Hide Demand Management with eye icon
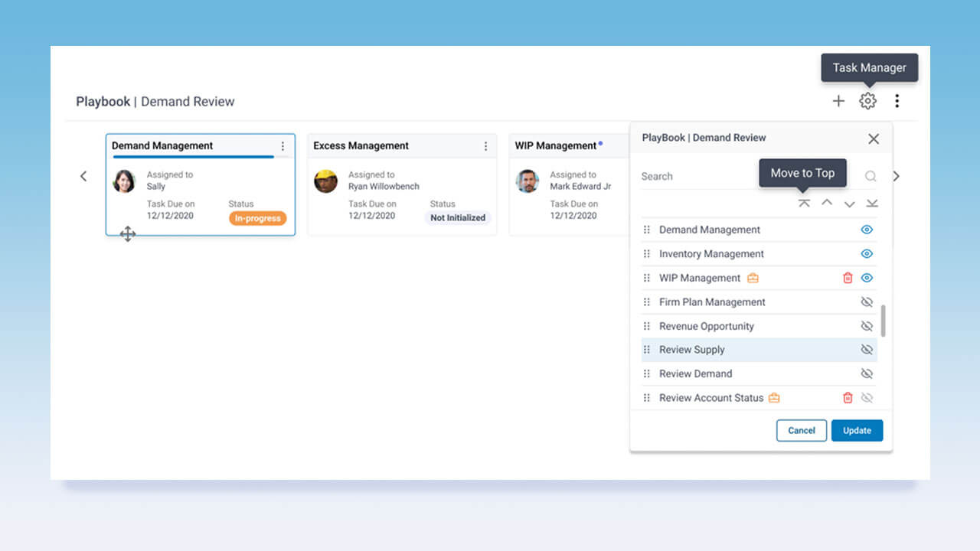The width and height of the screenshot is (980, 551). coord(867,230)
